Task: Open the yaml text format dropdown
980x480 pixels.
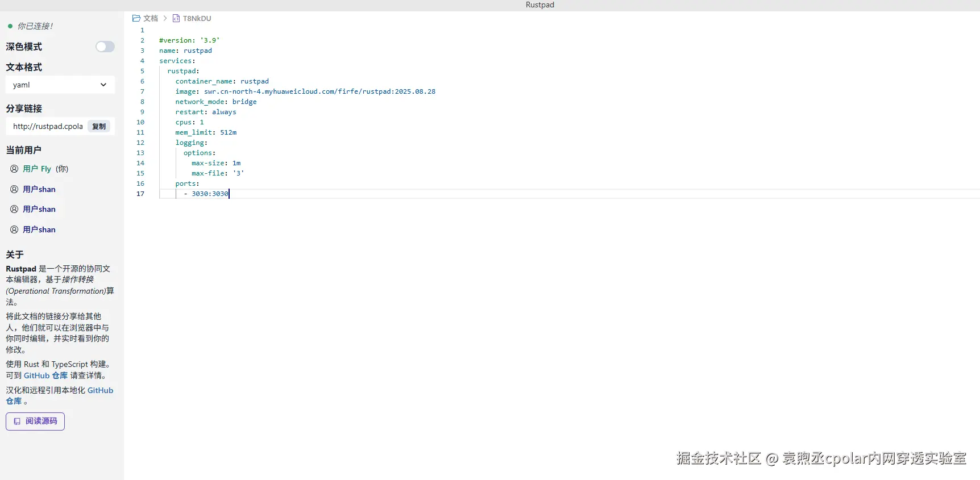Action: point(60,85)
